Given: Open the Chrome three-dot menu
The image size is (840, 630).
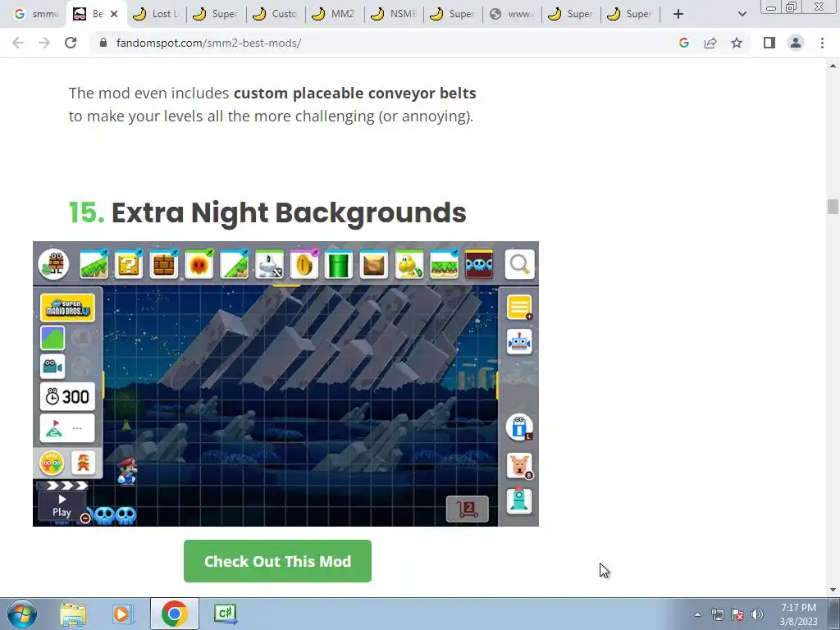Looking at the screenshot, I should (822, 43).
